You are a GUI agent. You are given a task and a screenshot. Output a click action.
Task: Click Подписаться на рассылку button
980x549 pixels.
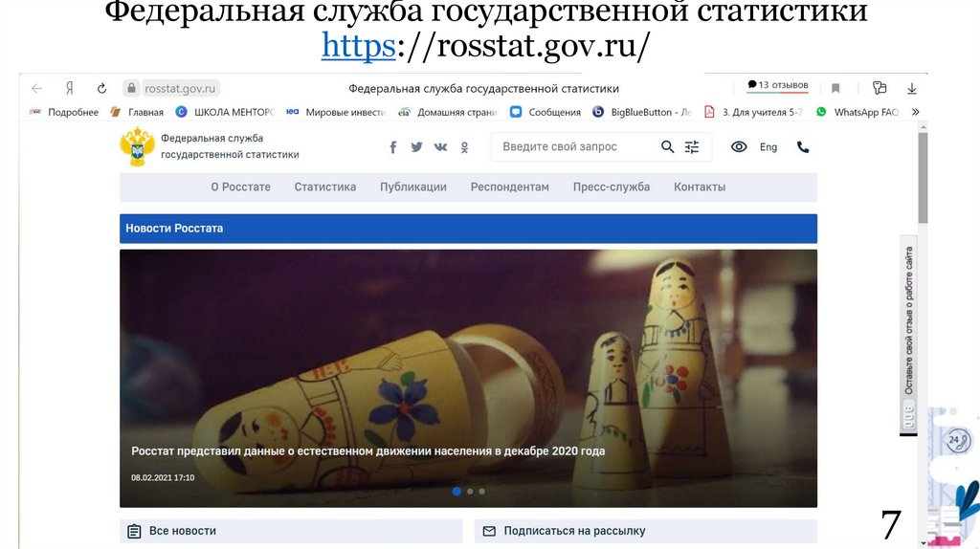(x=646, y=531)
